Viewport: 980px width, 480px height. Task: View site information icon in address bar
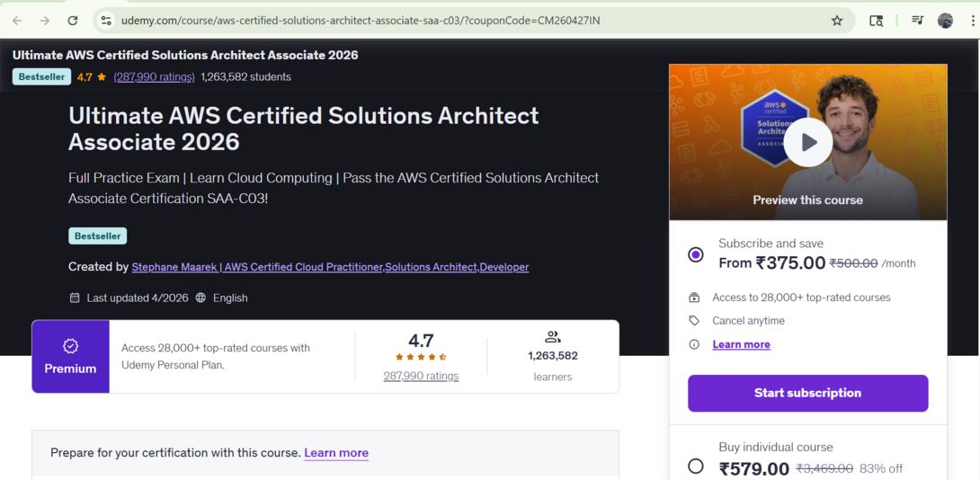tap(106, 21)
